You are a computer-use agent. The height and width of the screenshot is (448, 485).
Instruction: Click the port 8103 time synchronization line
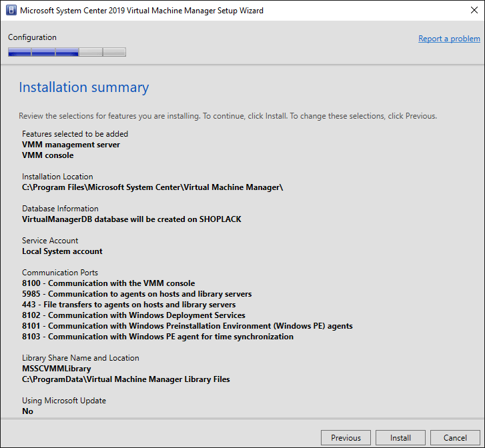[157, 337]
